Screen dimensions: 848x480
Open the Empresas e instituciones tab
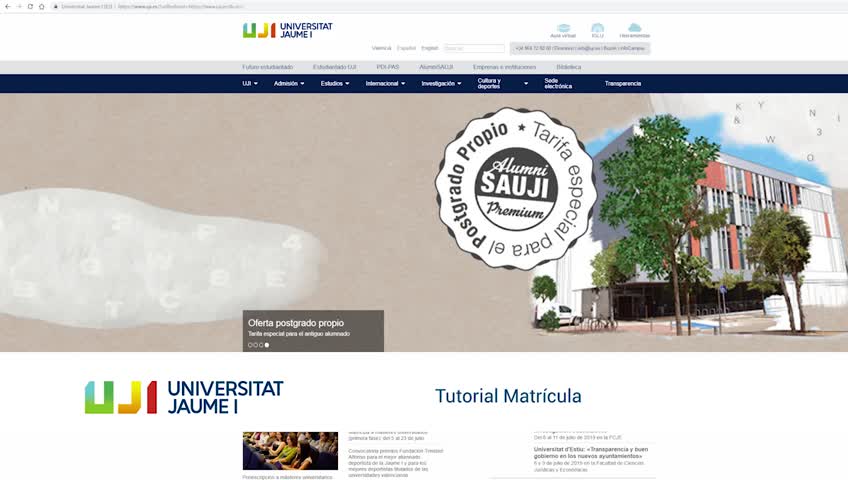point(505,67)
